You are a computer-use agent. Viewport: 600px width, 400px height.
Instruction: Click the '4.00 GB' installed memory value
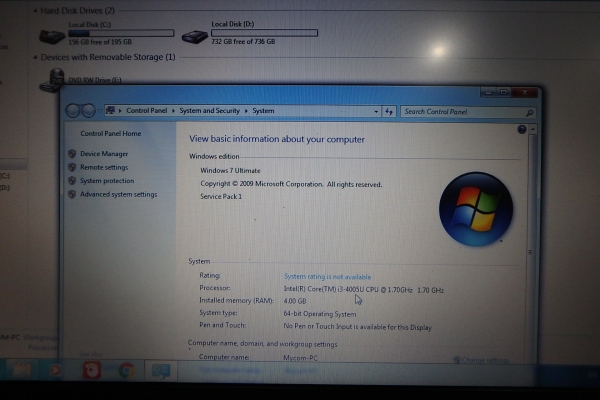(x=295, y=301)
